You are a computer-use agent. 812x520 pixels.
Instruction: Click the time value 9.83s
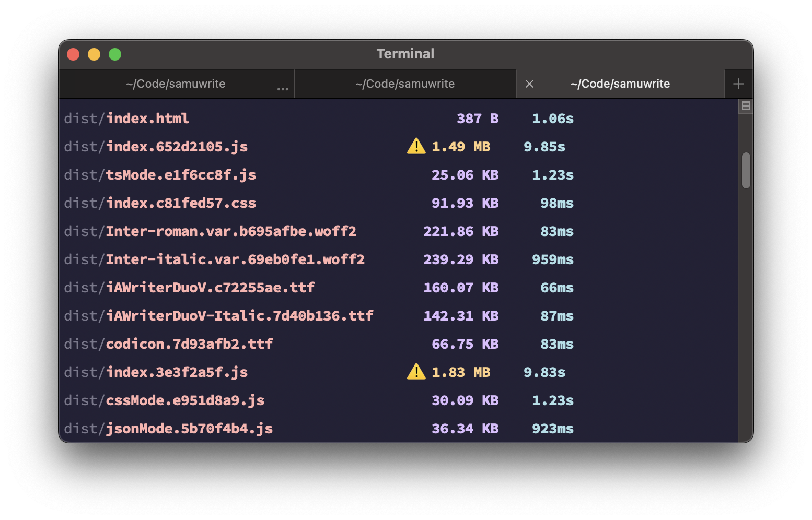(544, 372)
